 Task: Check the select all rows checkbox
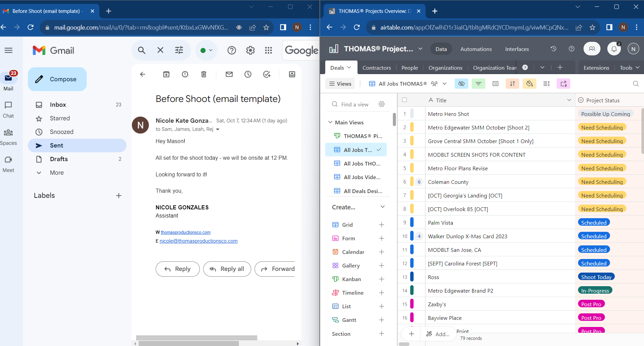click(404, 100)
